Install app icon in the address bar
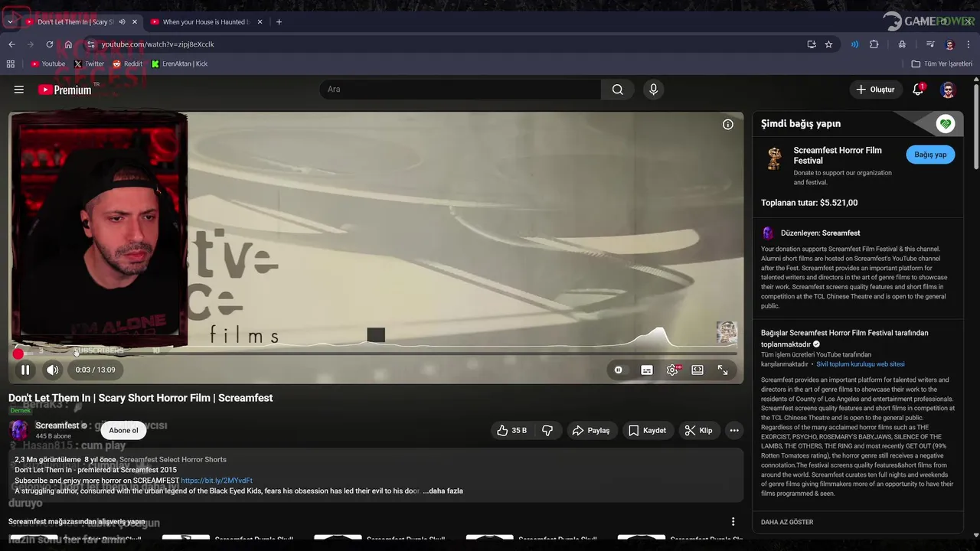The width and height of the screenshot is (980, 551). (812, 44)
